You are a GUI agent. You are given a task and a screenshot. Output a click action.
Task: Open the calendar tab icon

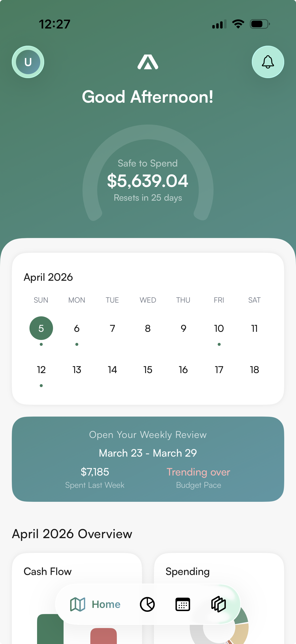pyautogui.click(x=183, y=604)
